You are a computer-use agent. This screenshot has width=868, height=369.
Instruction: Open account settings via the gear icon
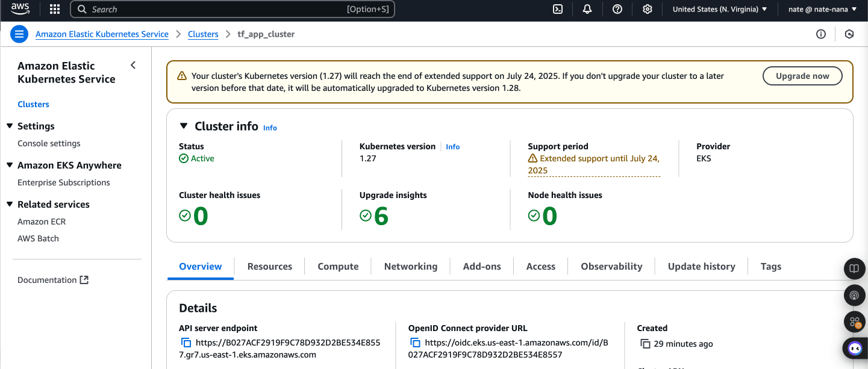pyautogui.click(x=648, y=9)
